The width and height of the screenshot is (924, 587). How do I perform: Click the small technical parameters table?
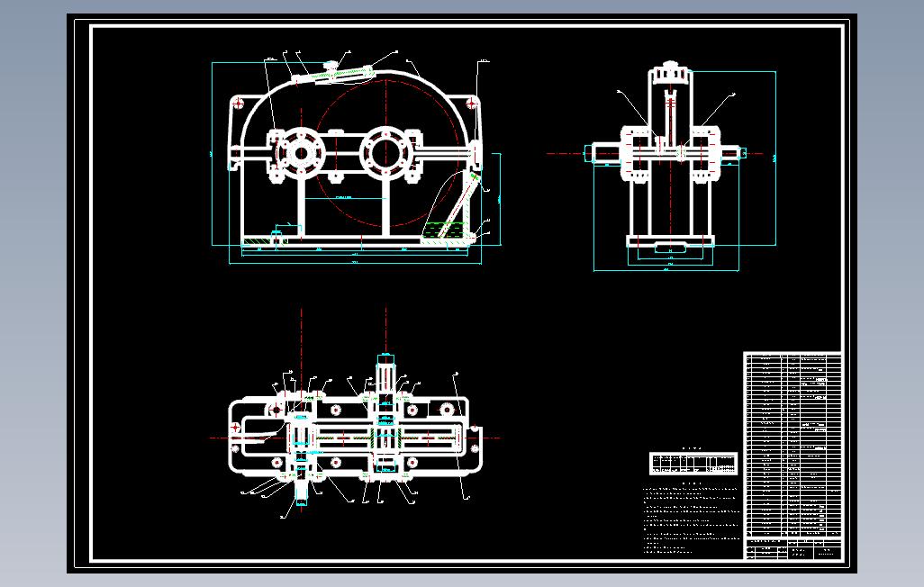coord(693,464)
